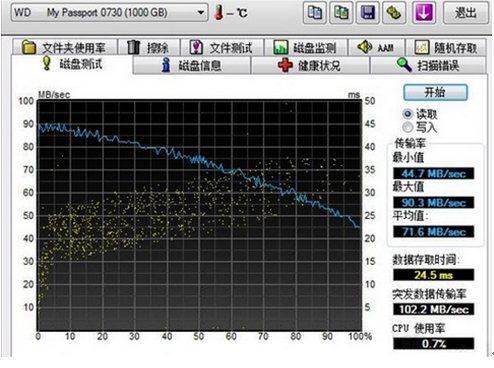This screenshot has width=494, height=368.
Task: Open the 扫描错误 error scan tab
Action: pos(428,65)
